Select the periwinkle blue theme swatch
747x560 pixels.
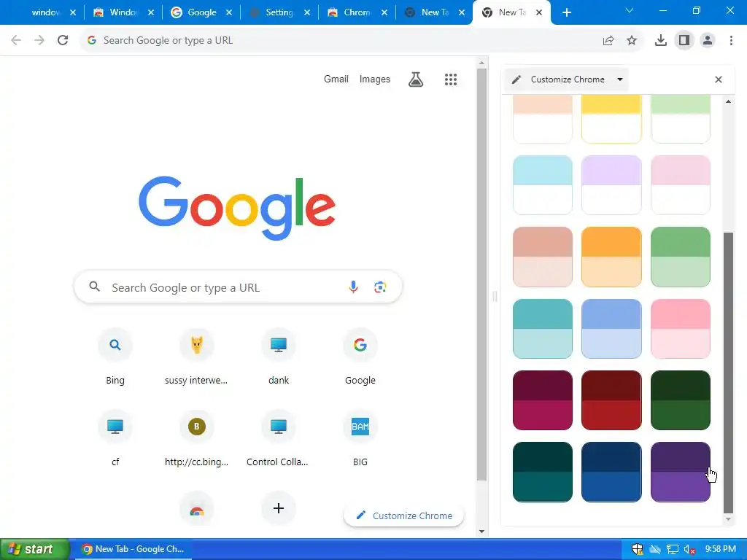click(x=611, y=329)
